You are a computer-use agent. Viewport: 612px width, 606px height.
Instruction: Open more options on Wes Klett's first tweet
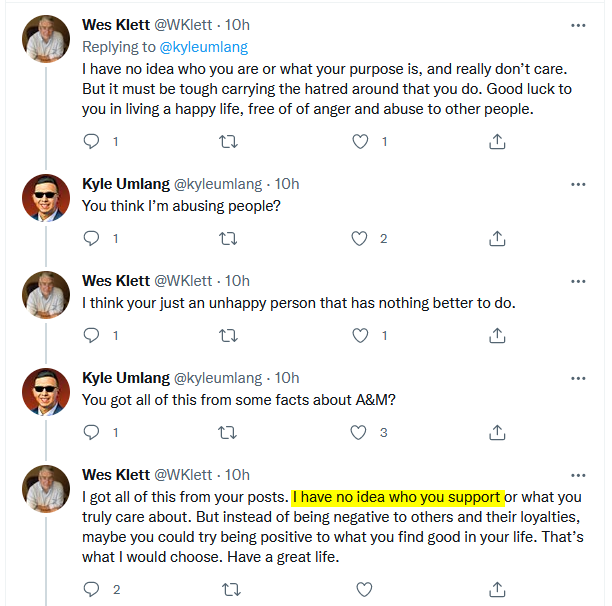pyautogui.click(x=578, y=26)
